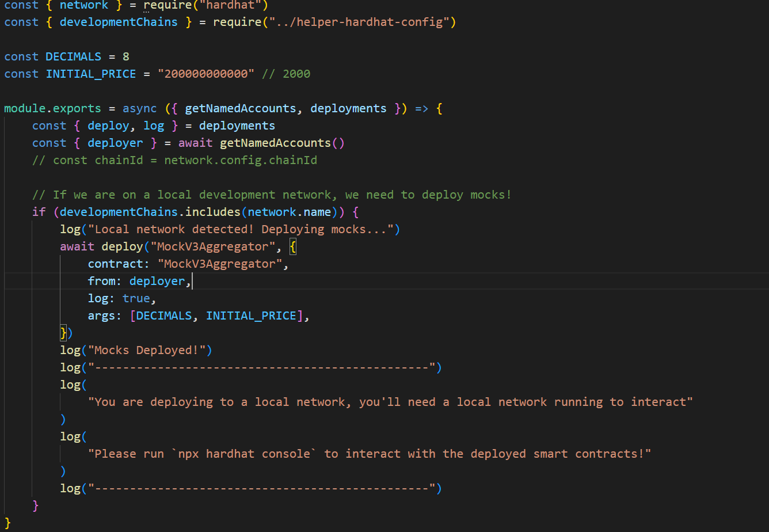Click INITIAL_PRICE inside the args array
This screenshot has width=769, height=532.
point(250,316)
